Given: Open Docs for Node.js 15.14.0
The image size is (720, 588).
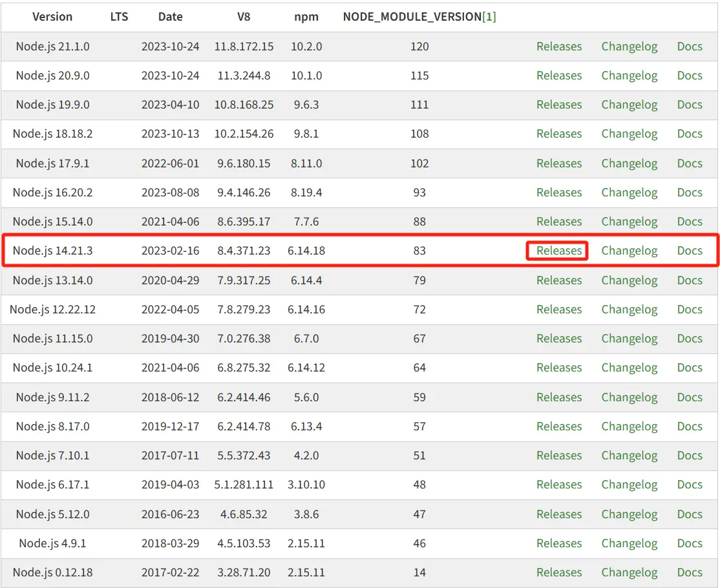Looking at the screenshot, I should pos(690,222).
